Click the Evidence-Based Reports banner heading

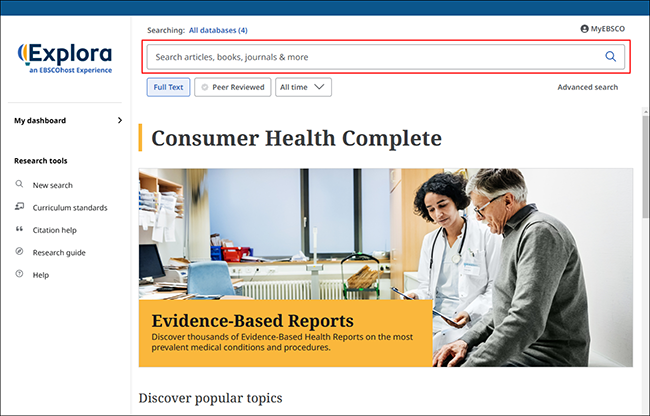252,321
